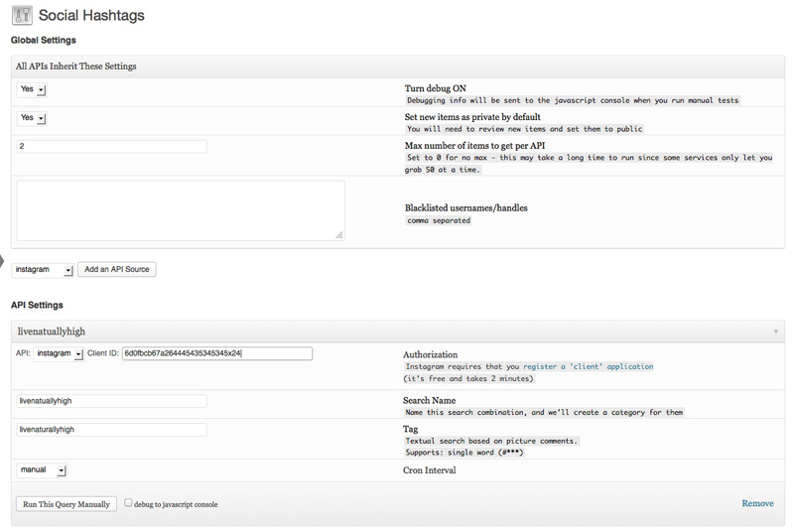Open the private by default dropdown

[x=32, y=118]
